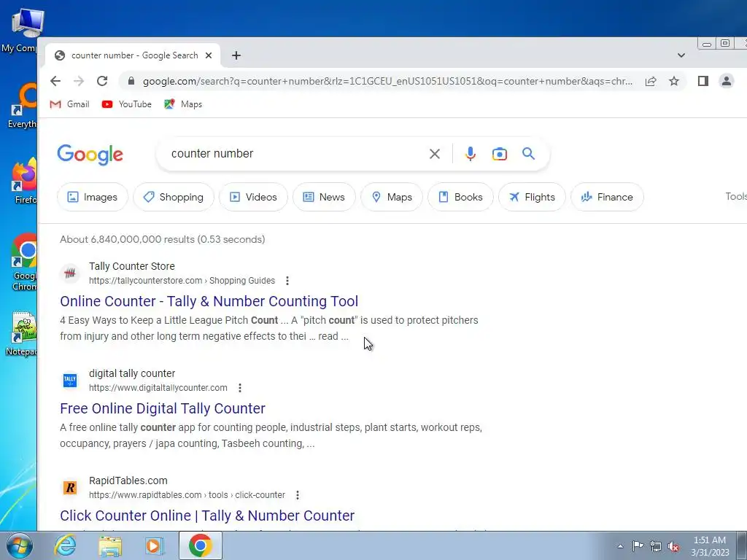
Task: Open Windows Start menu
Action: [19, 546]
